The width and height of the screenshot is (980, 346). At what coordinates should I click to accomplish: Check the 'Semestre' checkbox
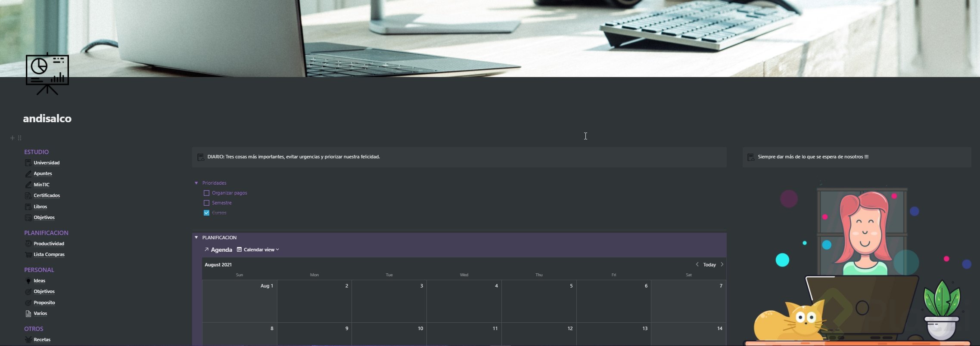[x=206, y=203]
